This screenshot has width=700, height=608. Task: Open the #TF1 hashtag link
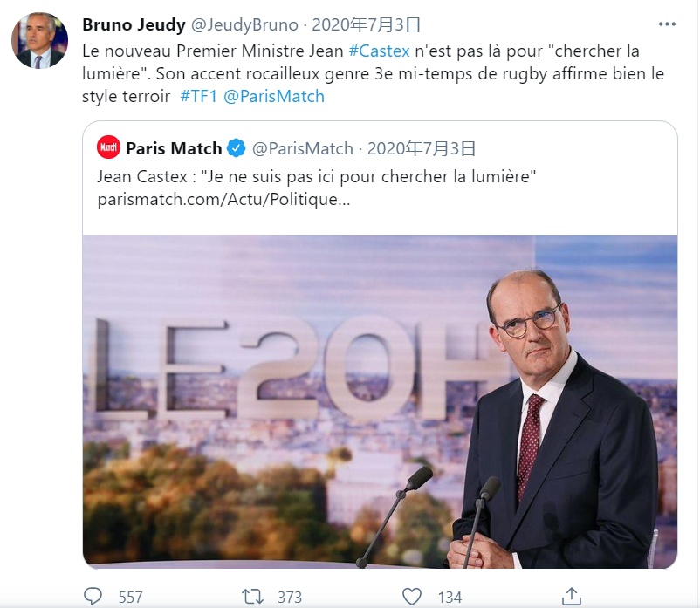[x=198, y=96]
